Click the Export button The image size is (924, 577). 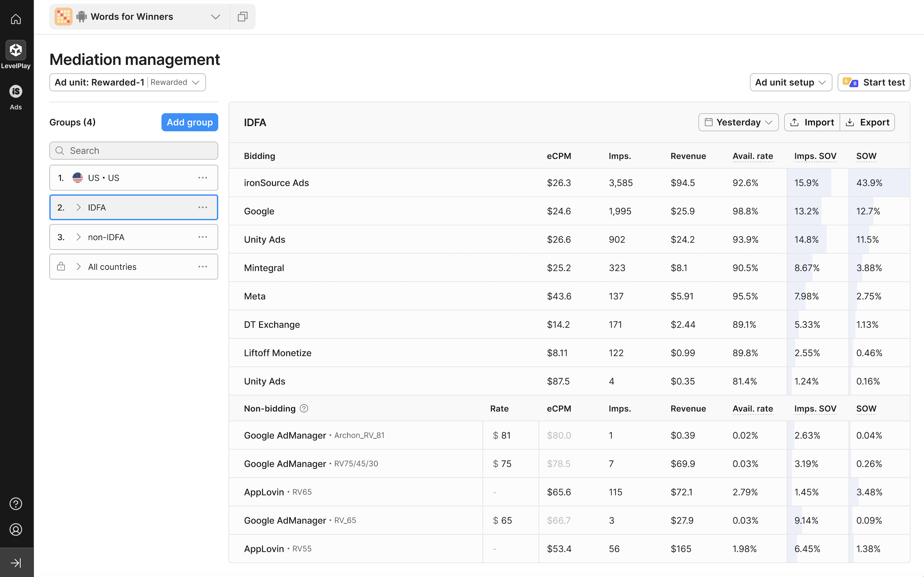click(867, 122)
